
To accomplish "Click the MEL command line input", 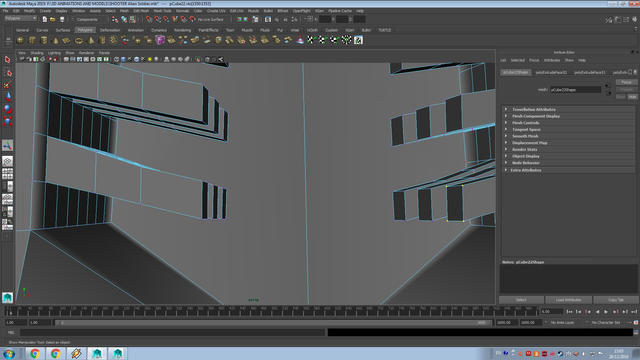I will pyautogui.click(x=172, y=333).
